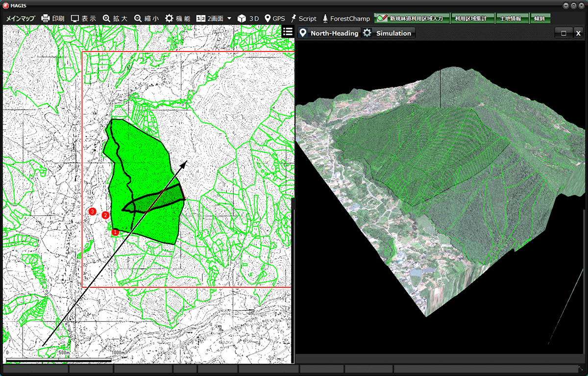Open the 利用区域集計 tab
The width and height of the screenshot is (588, 376).
pos(470,18)
